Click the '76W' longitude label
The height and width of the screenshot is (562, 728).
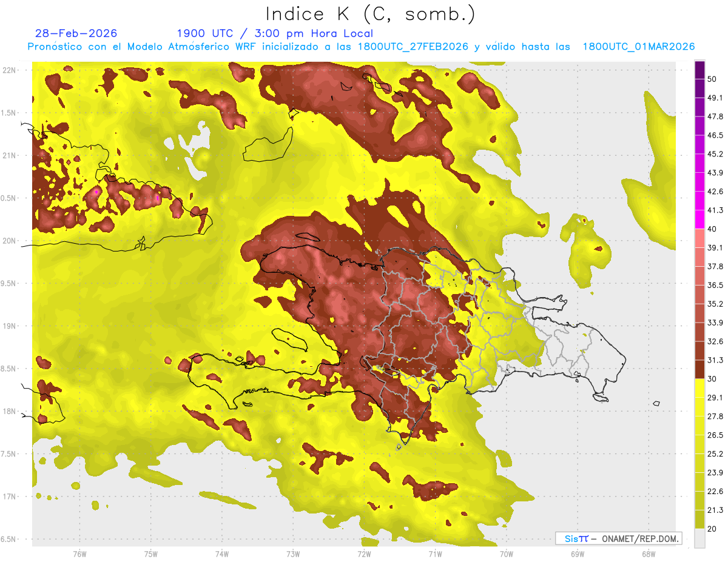(x=79, y=554)
